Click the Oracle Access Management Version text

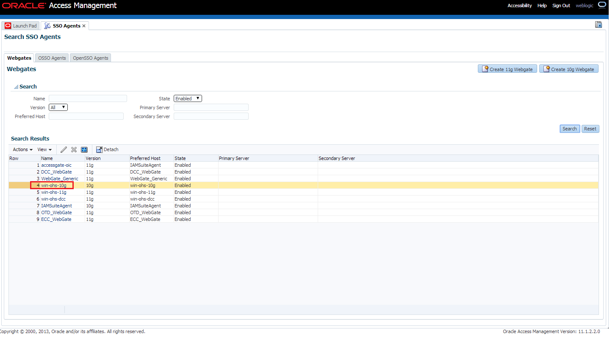[552, 331]
